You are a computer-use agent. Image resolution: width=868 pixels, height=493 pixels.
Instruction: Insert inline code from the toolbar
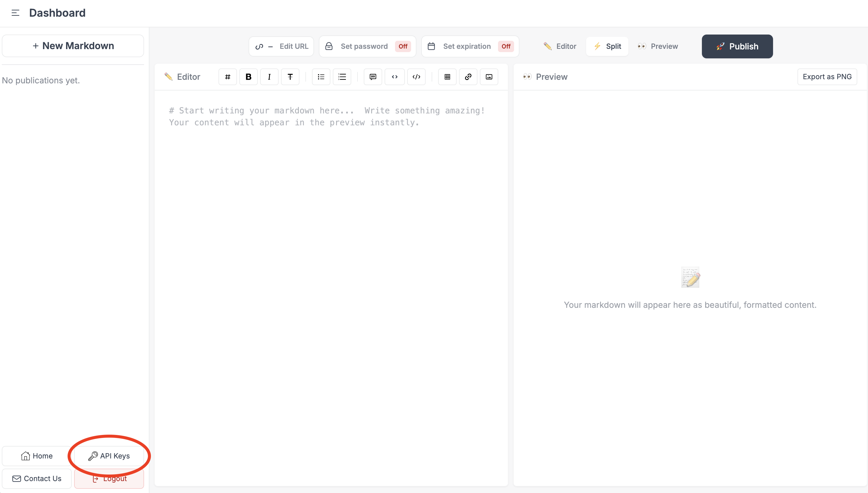pyautogui.click(x=394, y=77)
